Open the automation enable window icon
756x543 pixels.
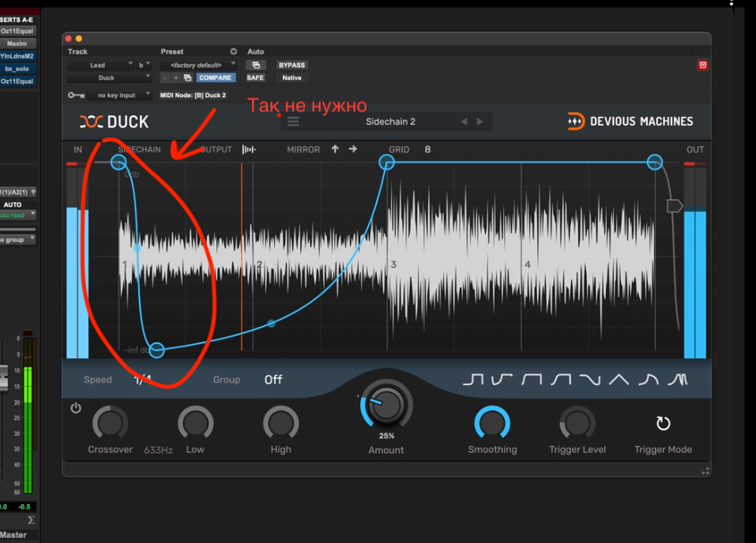point(256,65)
